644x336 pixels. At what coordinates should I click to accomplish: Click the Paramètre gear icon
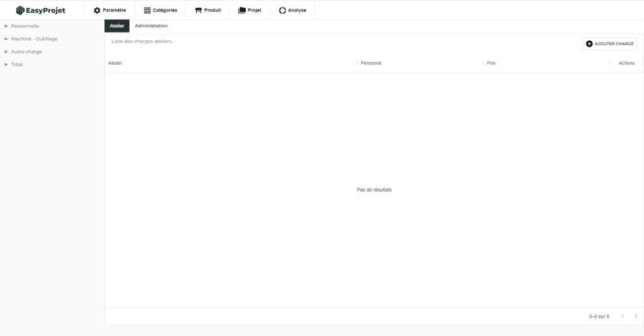[x=97, y=10]
